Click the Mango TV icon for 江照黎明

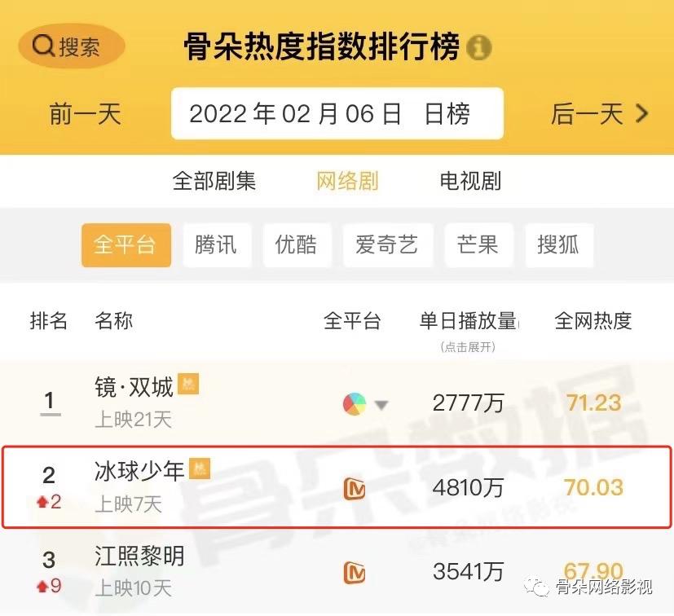coord(355,572)
